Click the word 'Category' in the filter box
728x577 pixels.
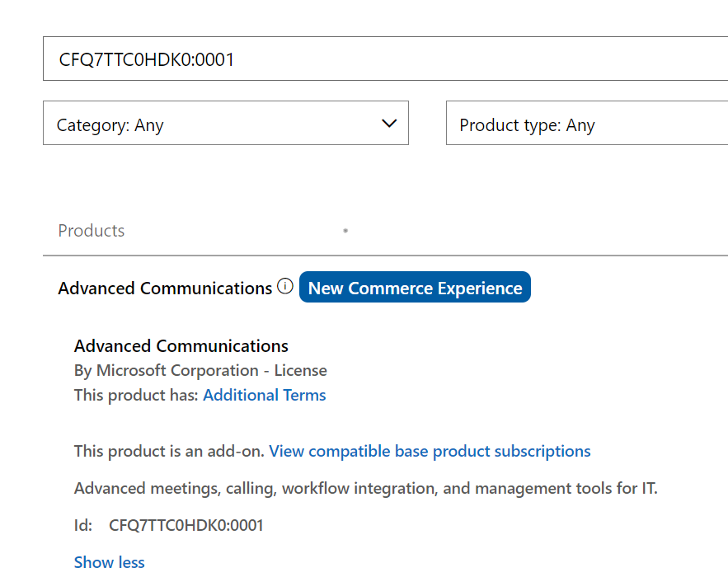93,125
